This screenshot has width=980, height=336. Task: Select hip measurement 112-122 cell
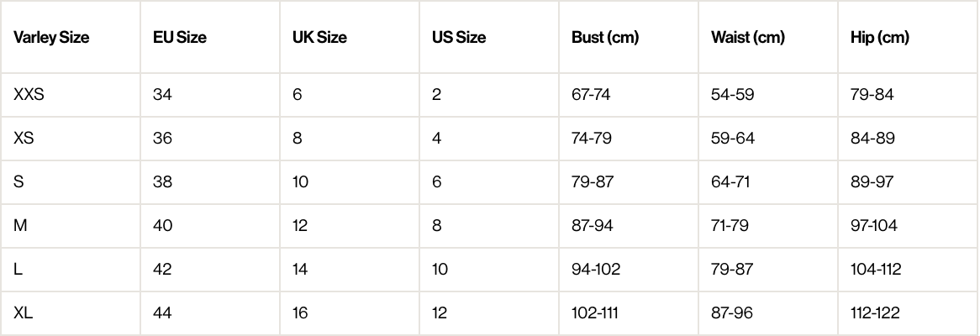(x=875, y=313)
